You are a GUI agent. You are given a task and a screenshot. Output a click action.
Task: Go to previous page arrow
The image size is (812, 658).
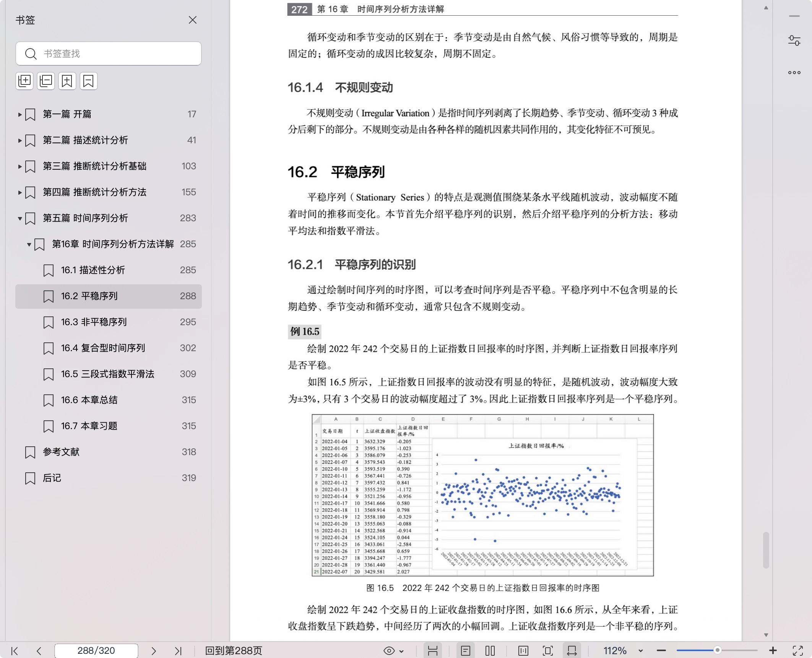(39, 651)
